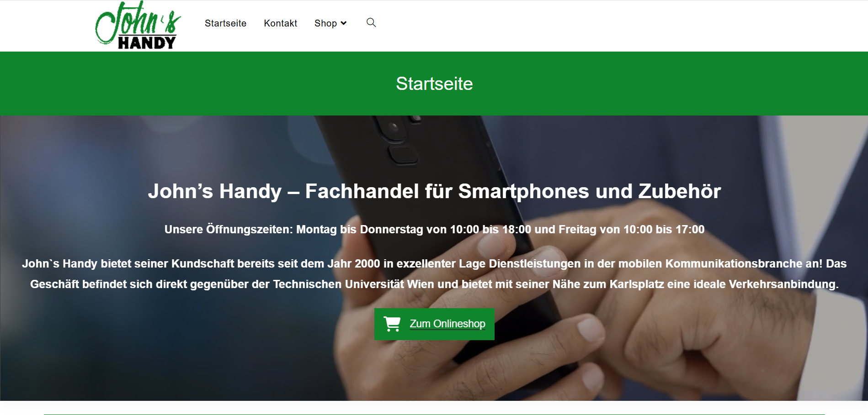This screenshot has height=415, width=868.
Task: Click the black HANDY word in logo
Action: point(147,42)
